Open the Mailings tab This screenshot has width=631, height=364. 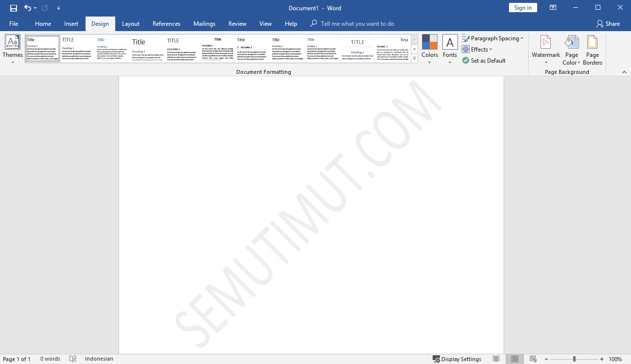coord(205,23)
